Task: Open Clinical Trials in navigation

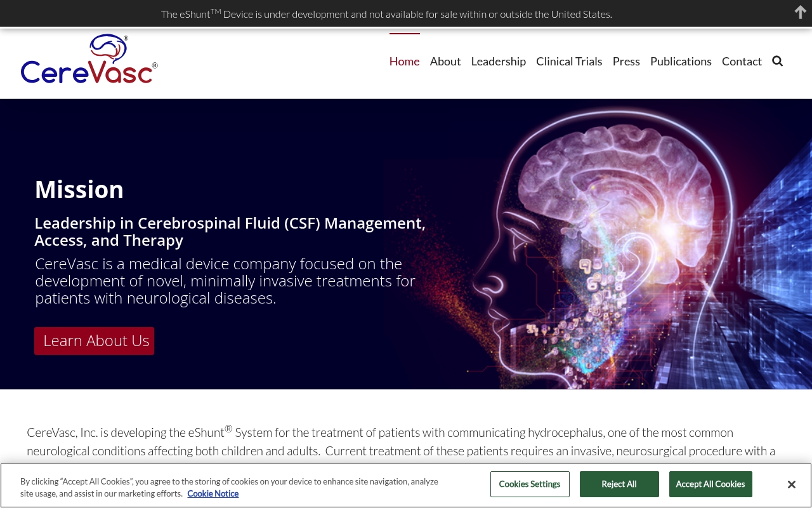Action: (x=569, y=61)
